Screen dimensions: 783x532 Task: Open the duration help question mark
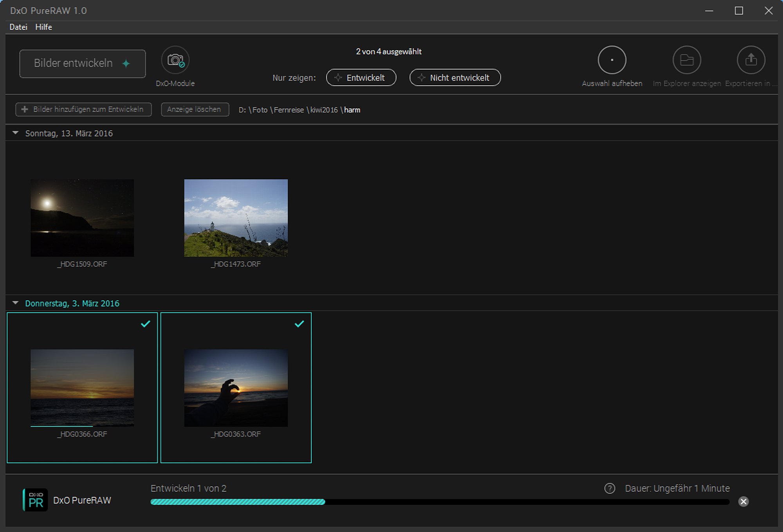[609, 488]
